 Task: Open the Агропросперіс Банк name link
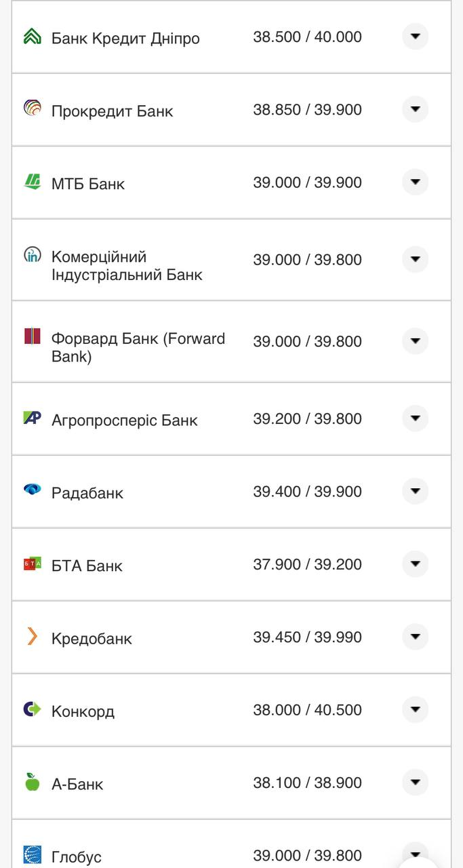point(124,420)
